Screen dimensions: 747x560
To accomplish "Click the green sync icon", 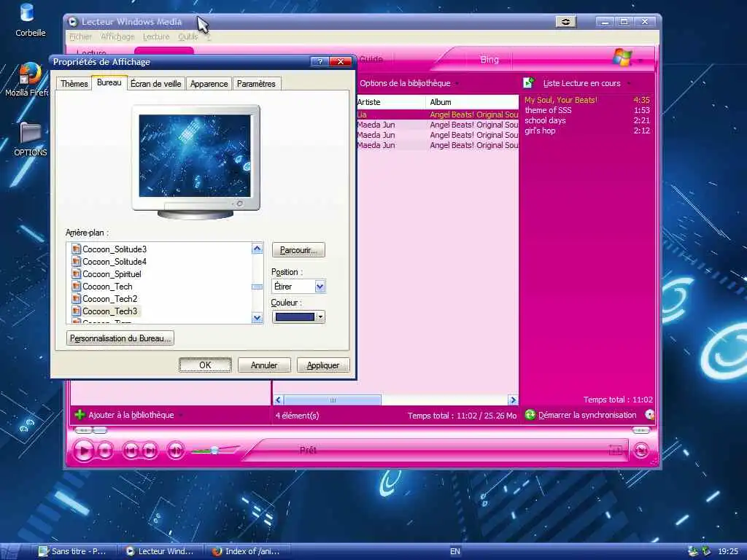I will tap(530, 415).
